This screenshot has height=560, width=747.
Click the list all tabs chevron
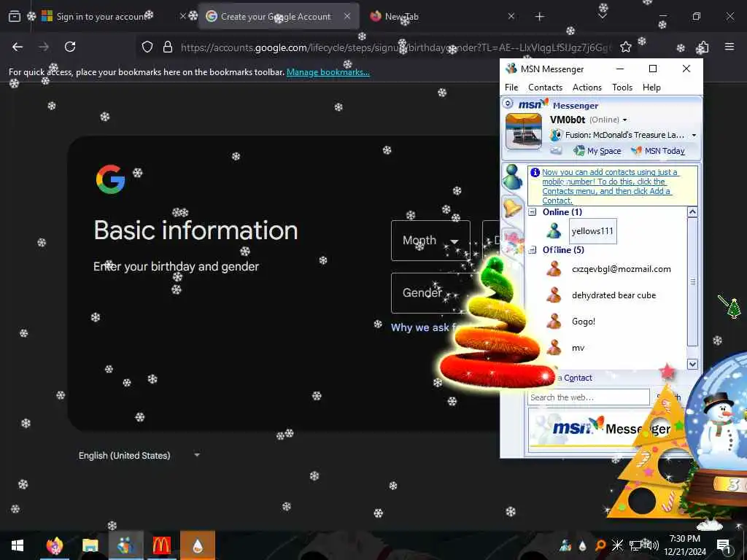click(x=602, y=16)
